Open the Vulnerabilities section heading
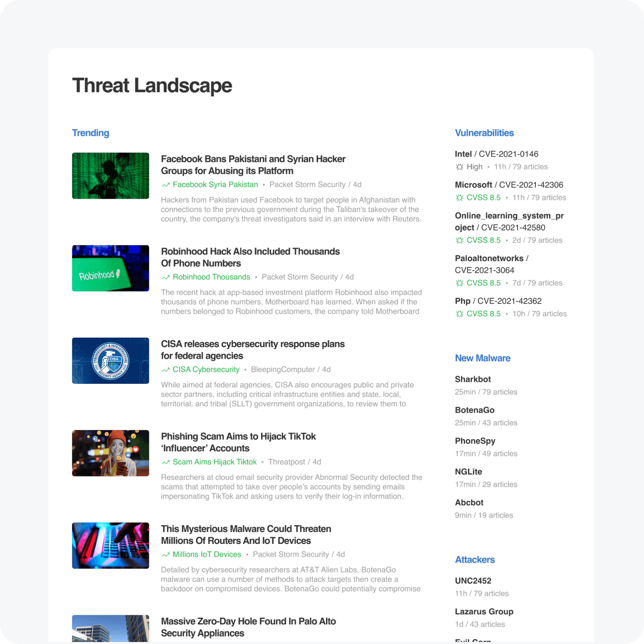 coord(485,133)
